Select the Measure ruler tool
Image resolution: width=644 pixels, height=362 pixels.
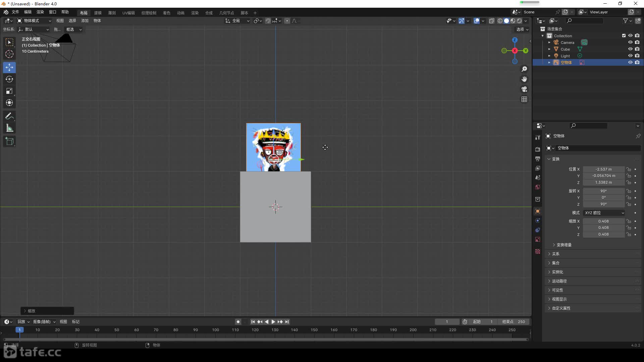point(9,128)
